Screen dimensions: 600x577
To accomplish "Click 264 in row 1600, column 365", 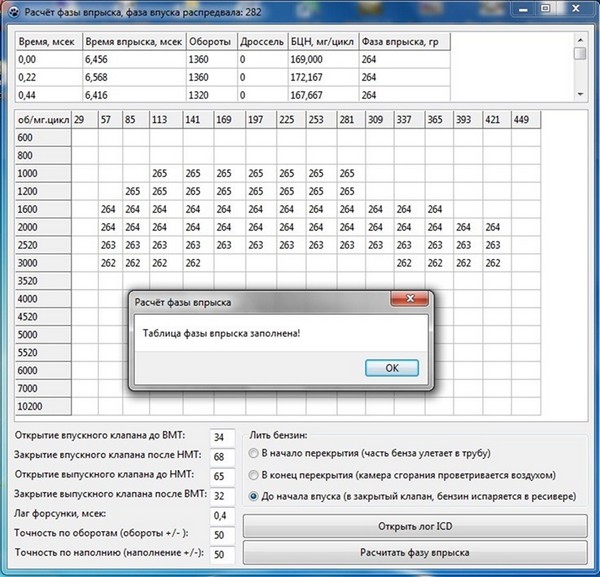I will [x=439, y=209].
